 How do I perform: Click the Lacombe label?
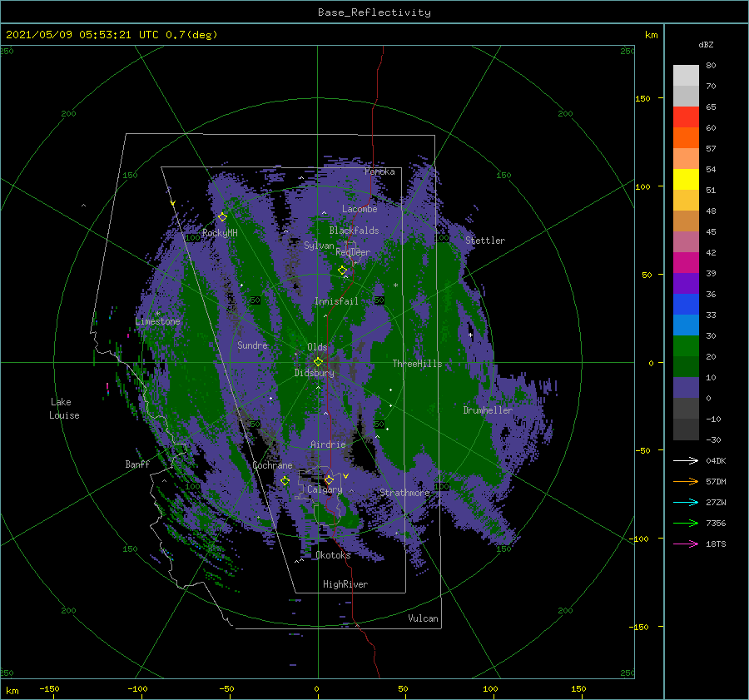(360, 209)
